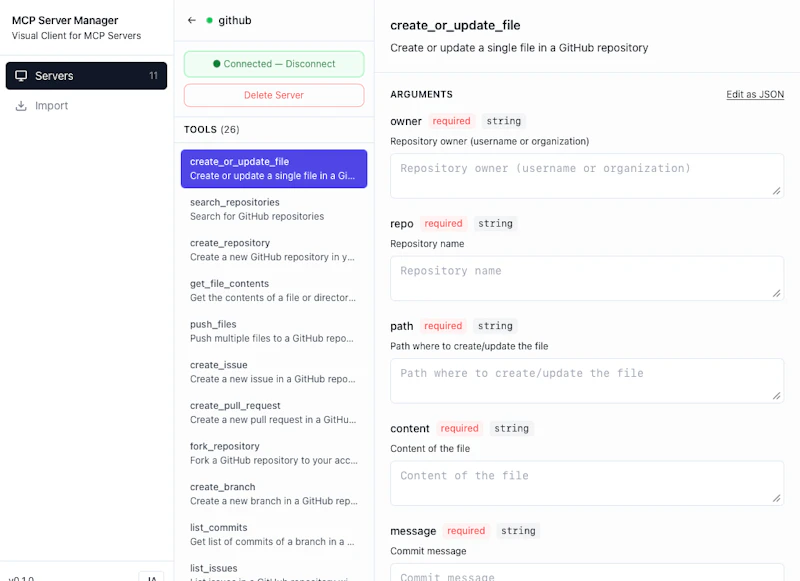Viewport: 800px width, 581px height.
Task: Click Connected — Disconnect button
Action: coord(274,64)
